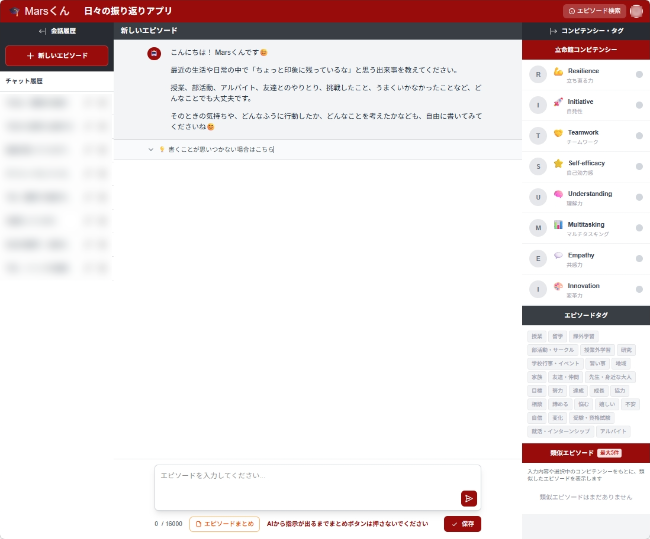
Task: Open the user avatar in the header
Action: tap(637, 11)
